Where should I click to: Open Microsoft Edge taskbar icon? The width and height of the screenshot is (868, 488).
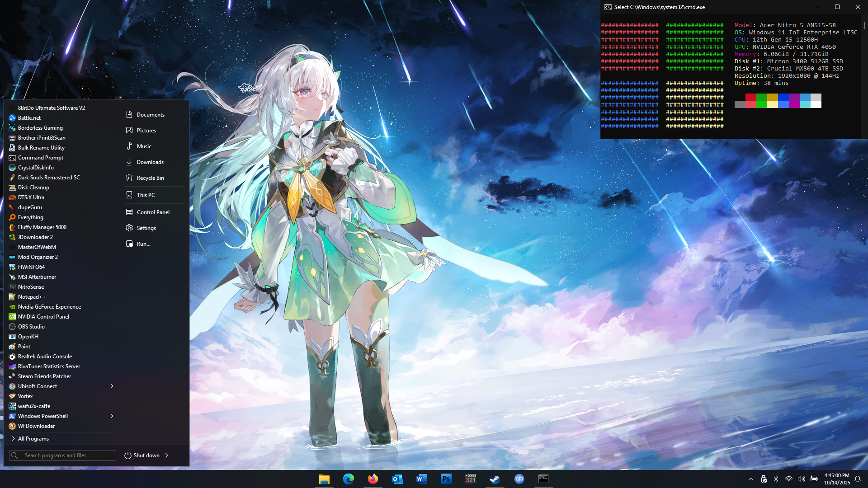point(348,479)
